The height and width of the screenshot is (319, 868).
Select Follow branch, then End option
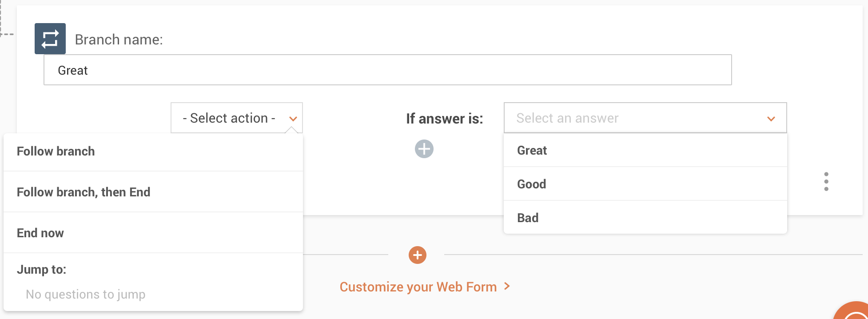[84, 192]
